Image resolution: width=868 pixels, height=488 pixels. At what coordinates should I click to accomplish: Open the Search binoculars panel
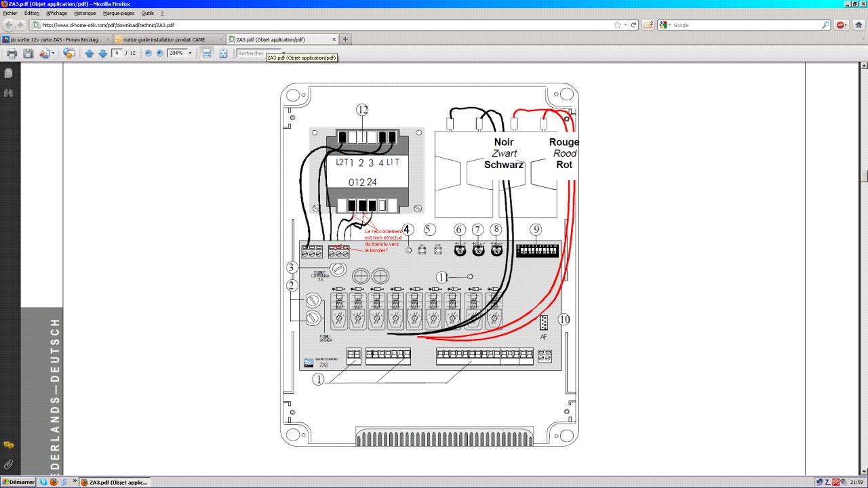[x=9, y=93]
